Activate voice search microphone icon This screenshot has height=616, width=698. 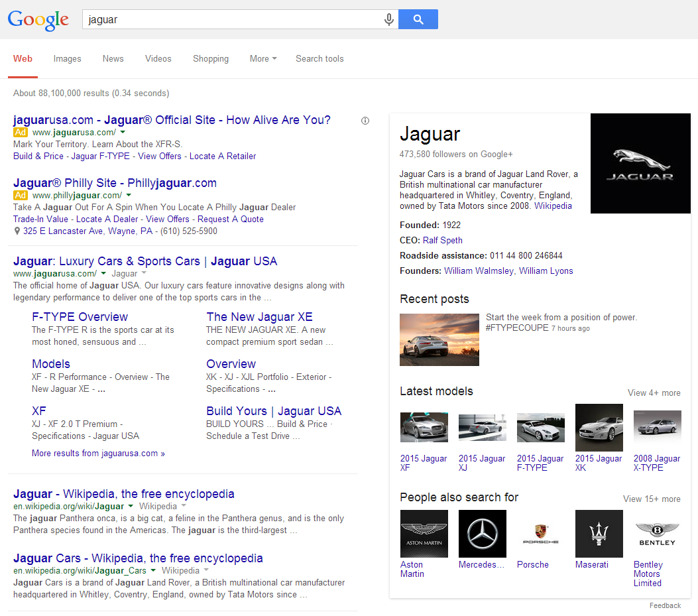pos(388,20)
